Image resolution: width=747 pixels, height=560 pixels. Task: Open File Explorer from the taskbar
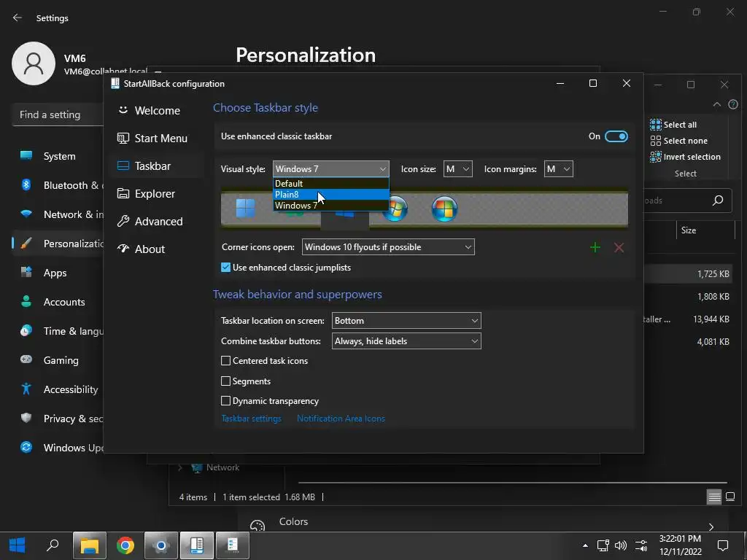90,545
